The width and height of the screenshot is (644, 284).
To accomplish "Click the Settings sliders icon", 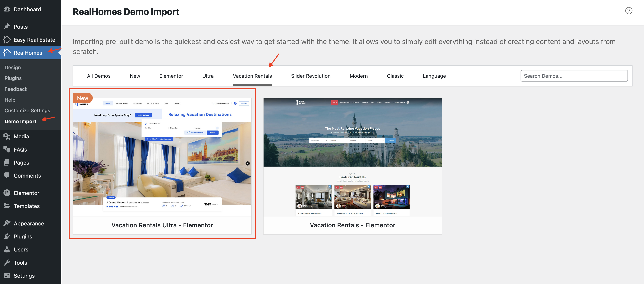I will (7, 276).
